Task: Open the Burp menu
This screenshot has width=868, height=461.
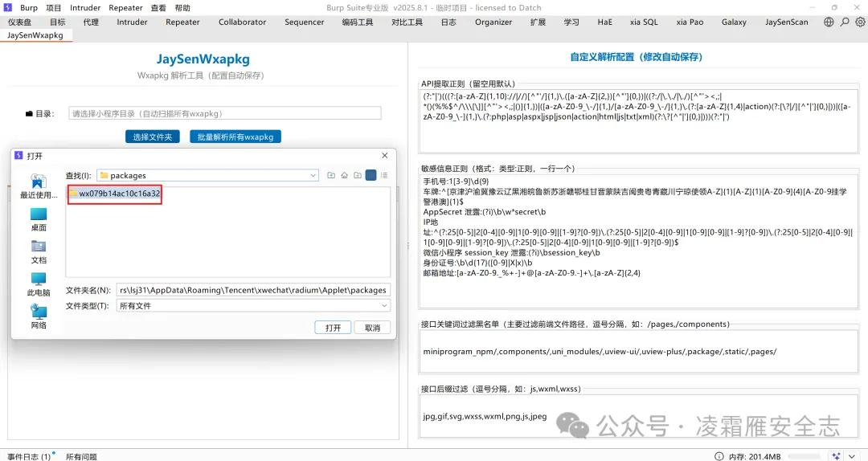Action: click(x=29, y=8)
